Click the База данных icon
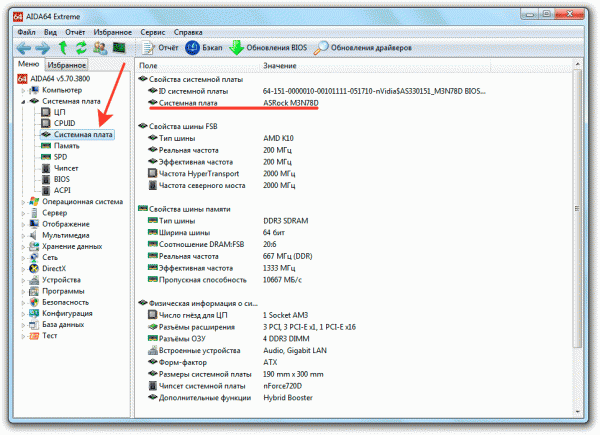This screenshot has height=435, width=600. pos(34,324)
